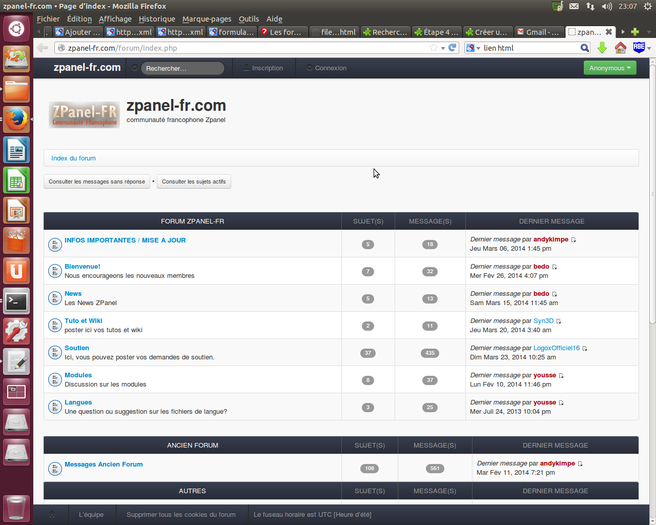Screen dimensions: 656x525
Task: Open Historique menu
Action: pyautogui.click(x=157, y=19)
